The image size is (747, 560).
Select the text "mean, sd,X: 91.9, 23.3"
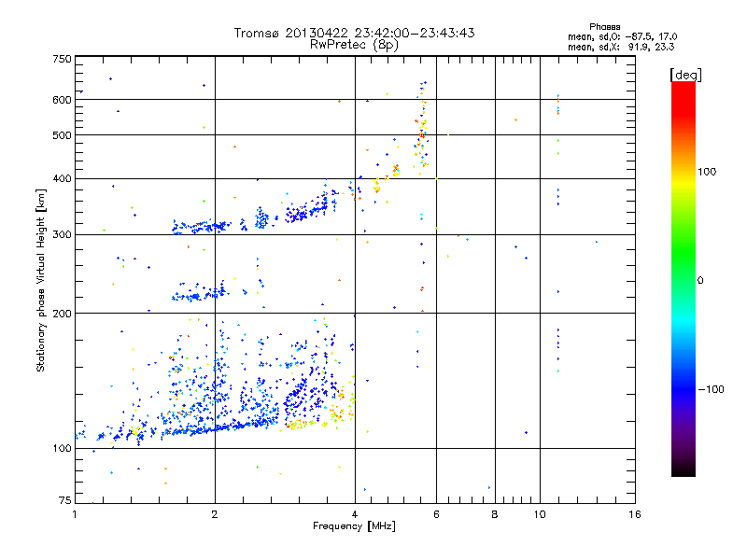coord(621,47)
